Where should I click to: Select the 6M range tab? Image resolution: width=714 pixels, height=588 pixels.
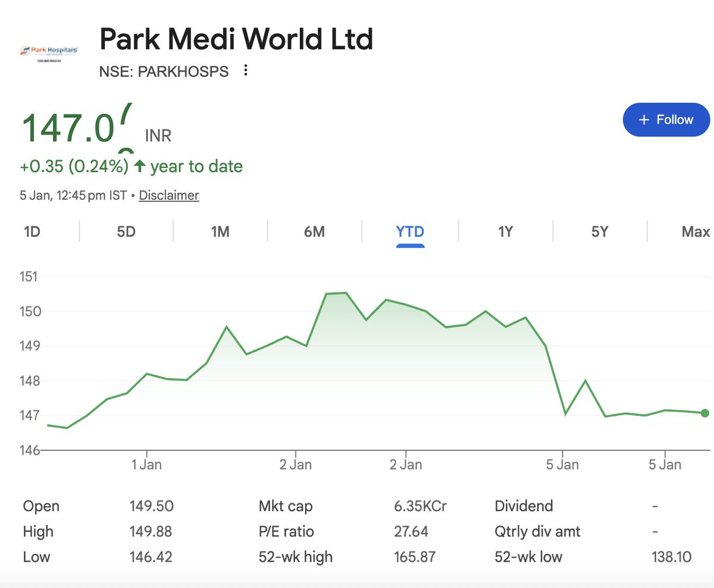coord(314,232)
